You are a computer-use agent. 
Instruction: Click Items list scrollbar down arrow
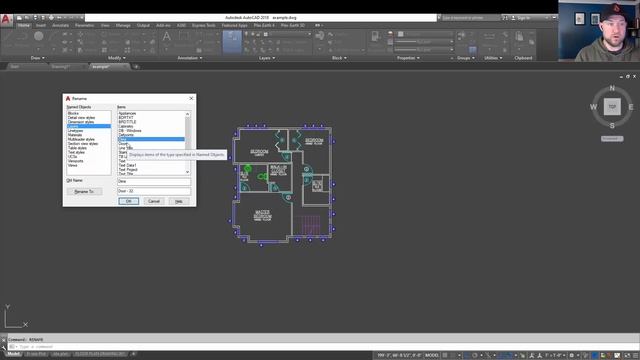pos(188,172)
